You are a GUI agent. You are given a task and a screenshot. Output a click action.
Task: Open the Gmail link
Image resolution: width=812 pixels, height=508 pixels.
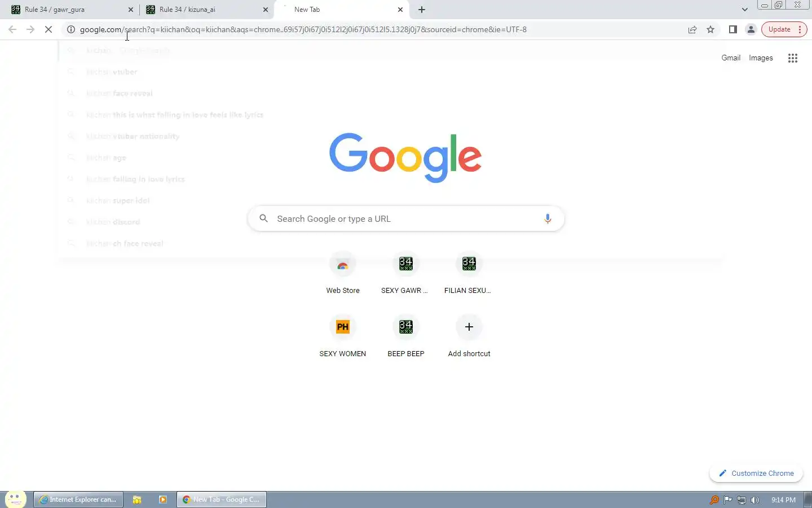coord(731,58)
